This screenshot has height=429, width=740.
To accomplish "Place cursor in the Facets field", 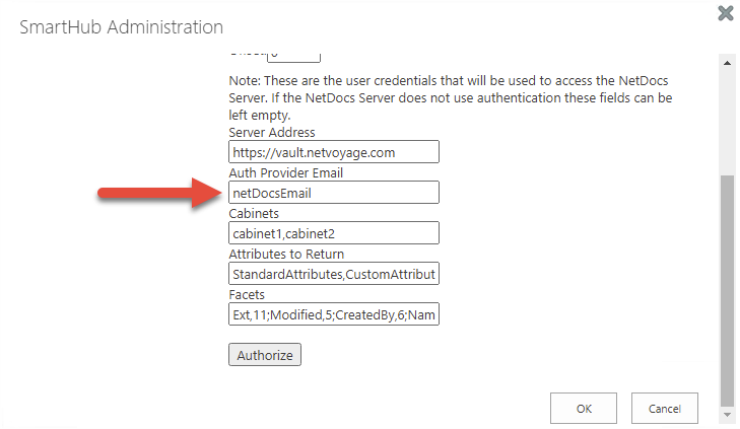I will (x=333, y=314).
